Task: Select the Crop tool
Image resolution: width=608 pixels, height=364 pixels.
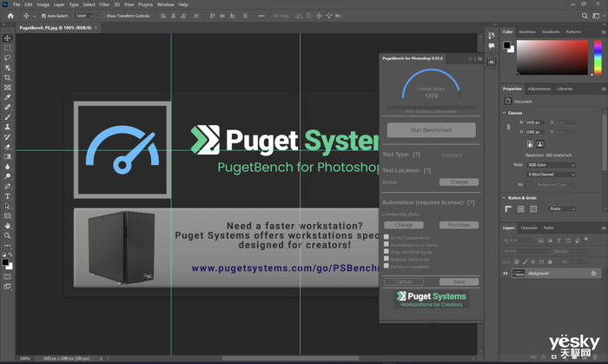Action: [7, 77]
